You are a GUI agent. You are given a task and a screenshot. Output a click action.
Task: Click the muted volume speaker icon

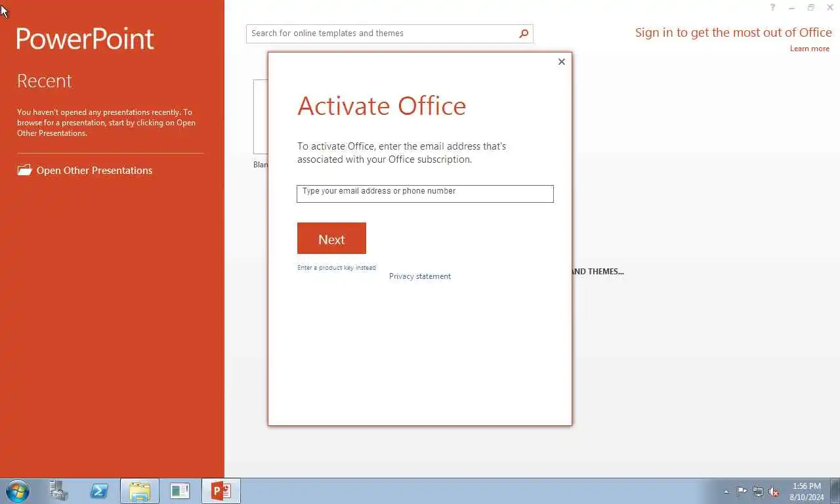pos(774,492)
